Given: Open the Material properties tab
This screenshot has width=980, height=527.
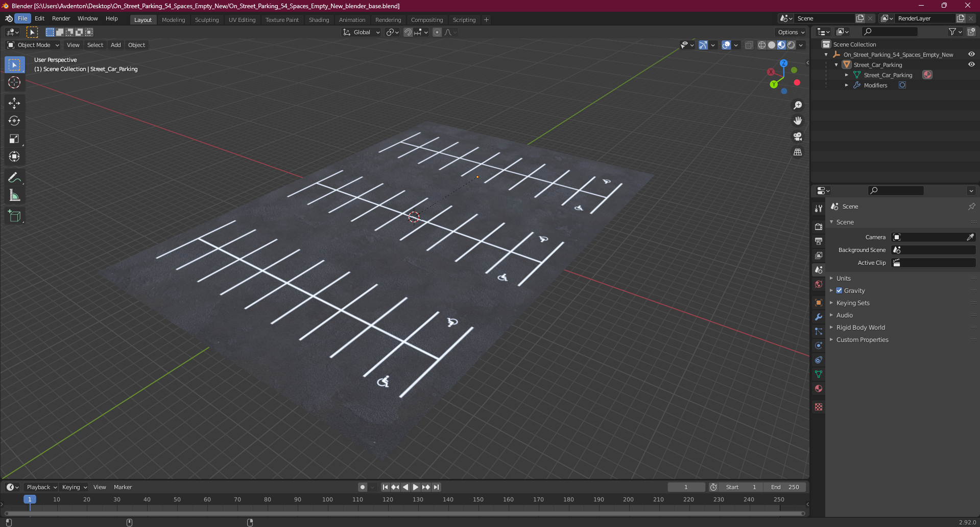Looking at the screenshot, I should tap(819, 388).
